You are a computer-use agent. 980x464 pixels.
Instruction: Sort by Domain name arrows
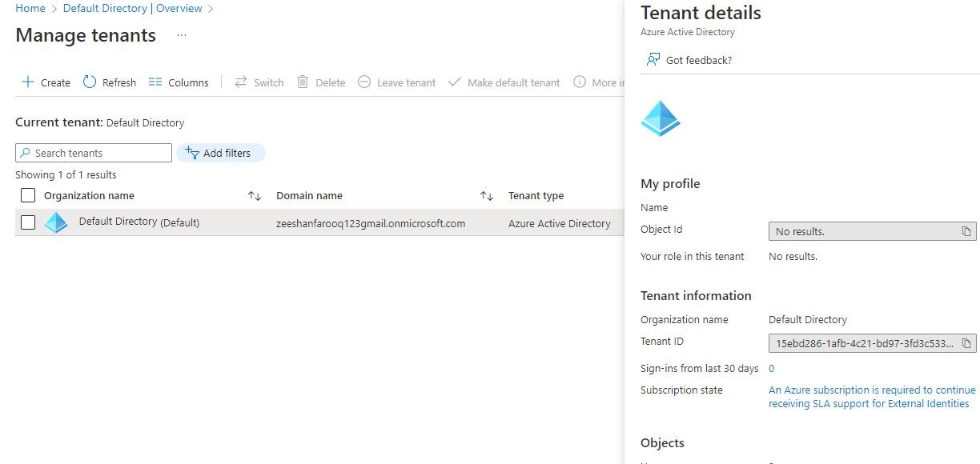coord(486,195)
